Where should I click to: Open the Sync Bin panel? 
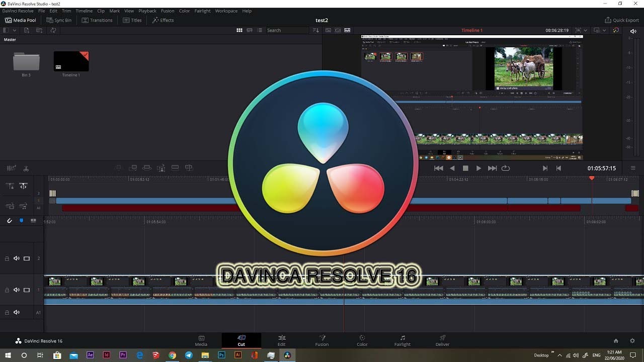59,20
